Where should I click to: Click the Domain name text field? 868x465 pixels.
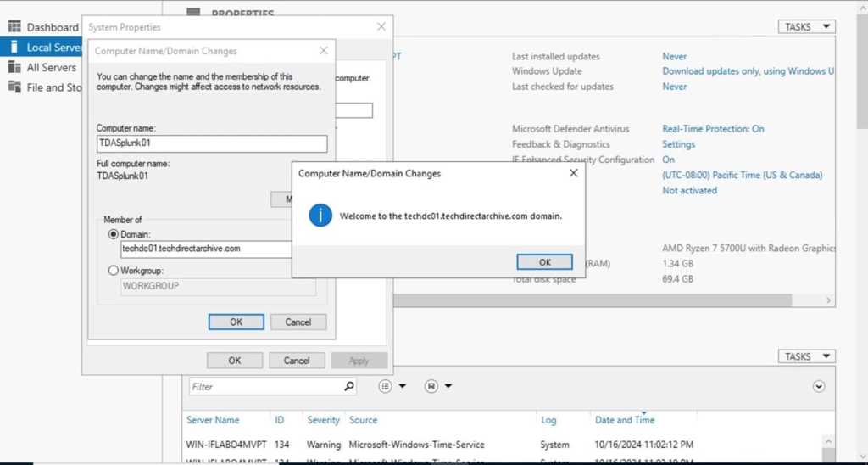[207, 249]
